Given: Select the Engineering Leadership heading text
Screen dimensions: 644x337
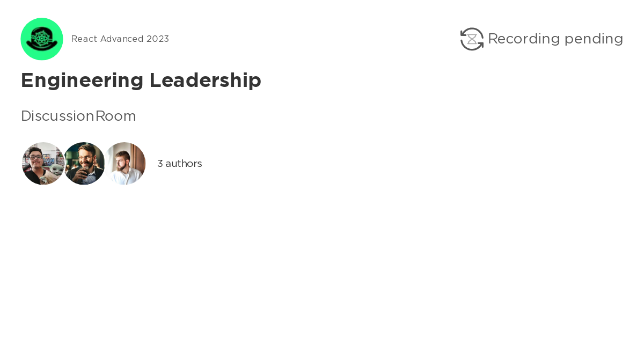Looking at the screenshot, I should pos(141,80).
